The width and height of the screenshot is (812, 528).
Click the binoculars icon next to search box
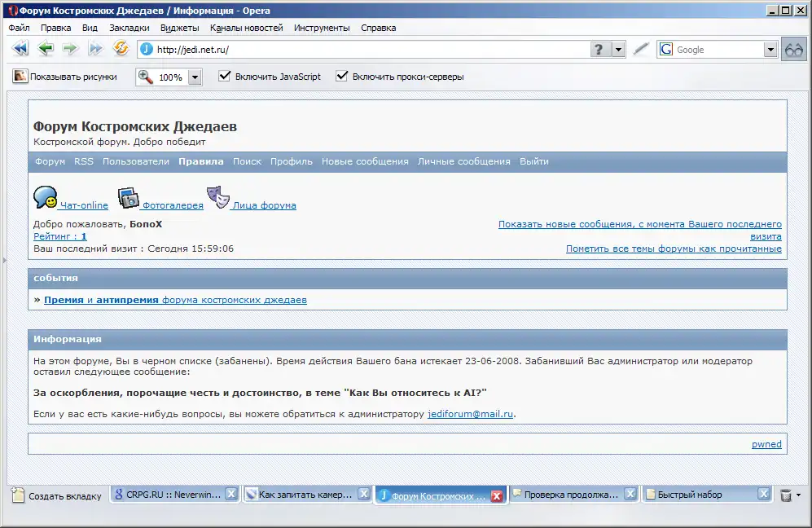[x=794, y=50]
